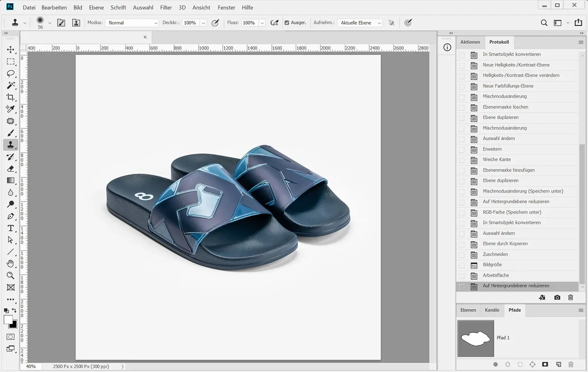Set history brush source beside Weiche Kante
The height and width of the screenshot is (372, 588).
point(462,160)
